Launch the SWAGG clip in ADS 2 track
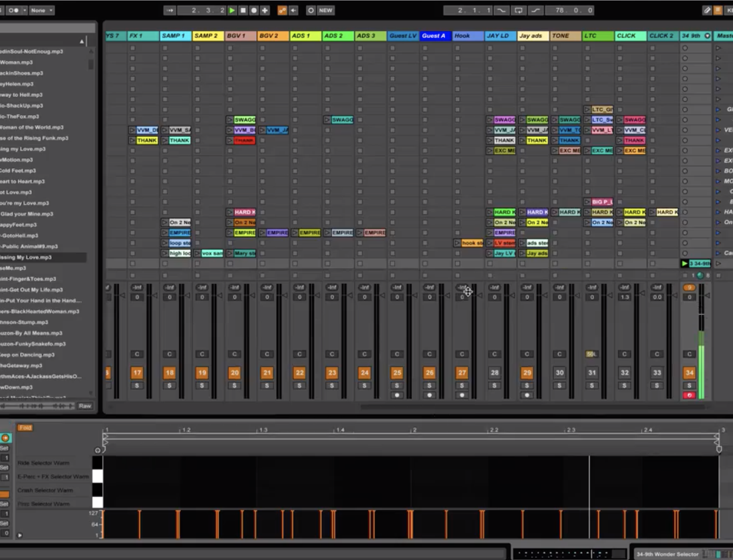The height and width of the screenshot is (560, 733). coord(328,120)
